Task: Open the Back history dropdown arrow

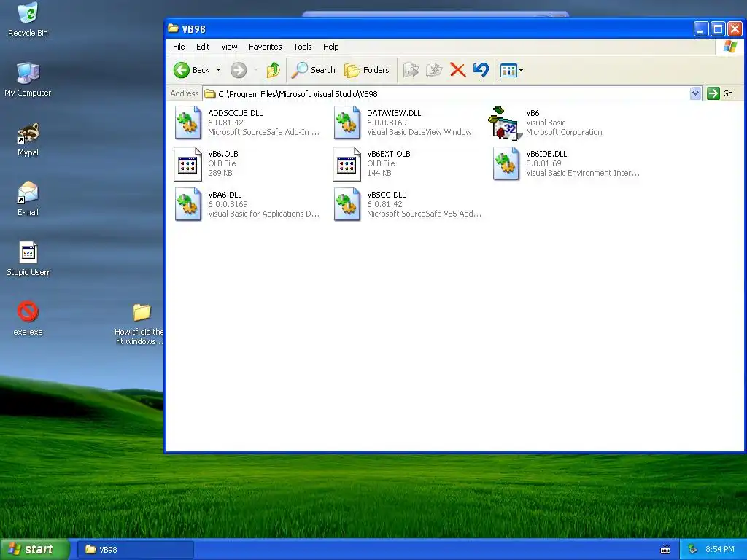Action: pos(219,70)
